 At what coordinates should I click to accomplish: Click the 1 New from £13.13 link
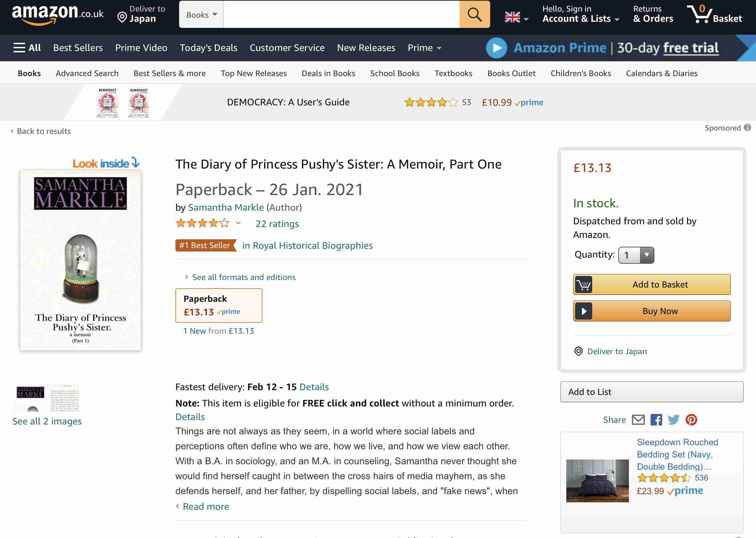(219, 331)
